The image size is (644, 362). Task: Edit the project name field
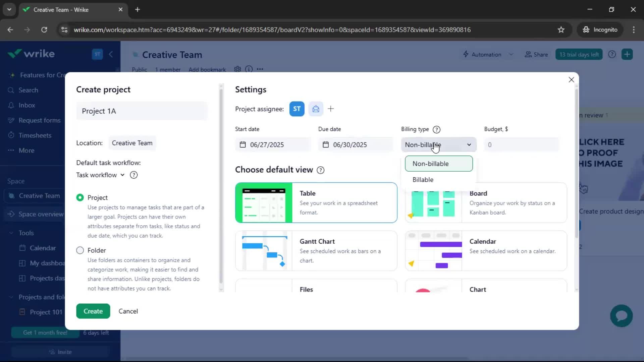click(x=142, y=111)
